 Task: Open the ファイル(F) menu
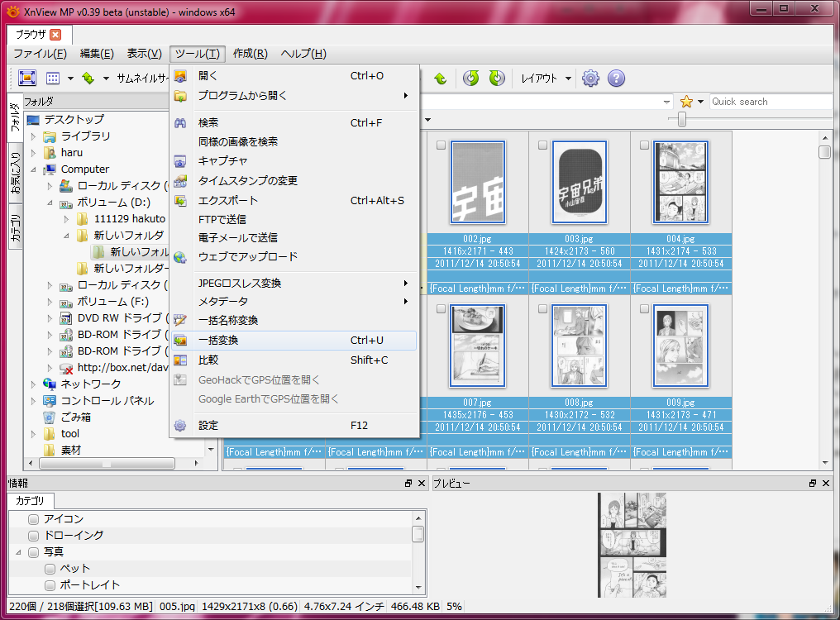[40, 54]
